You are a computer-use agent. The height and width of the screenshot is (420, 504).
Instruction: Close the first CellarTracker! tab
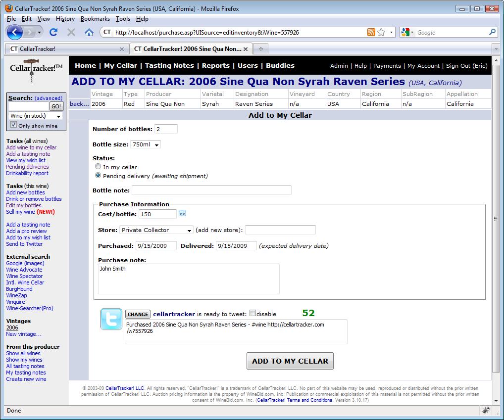[121, 49]
